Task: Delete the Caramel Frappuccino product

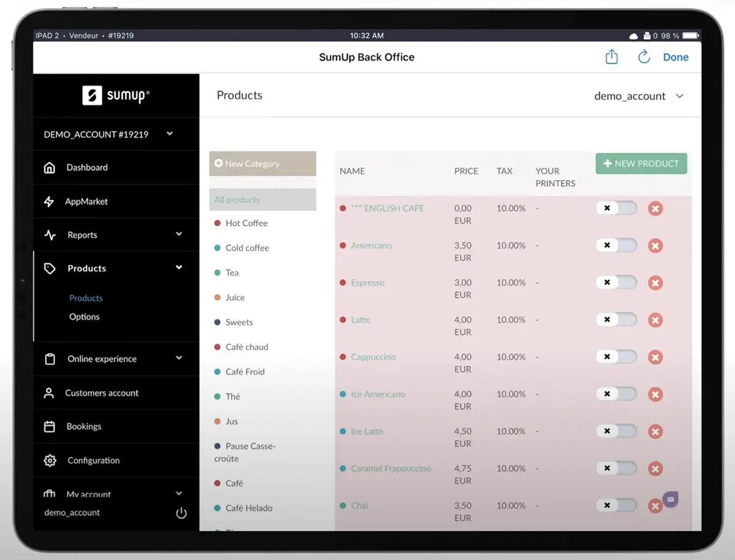Action: (x=655, y=469)
